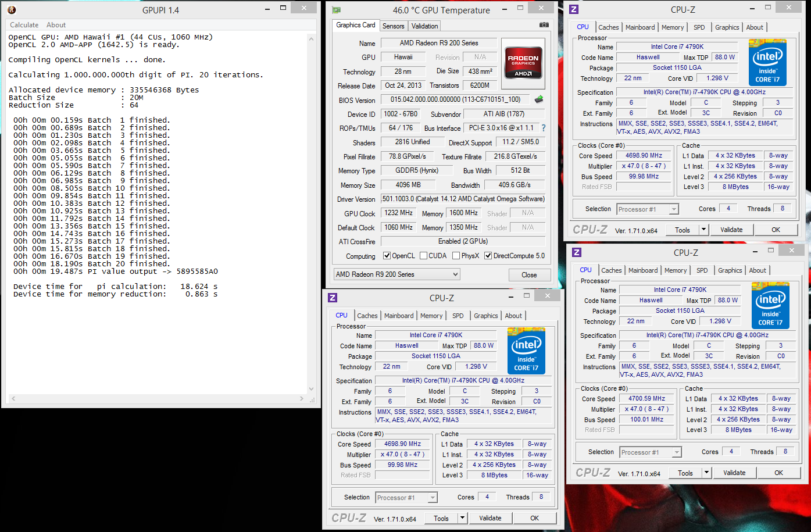Toggle the OpenCL checkbox in GPU-Z

click(x=387, y=256)
